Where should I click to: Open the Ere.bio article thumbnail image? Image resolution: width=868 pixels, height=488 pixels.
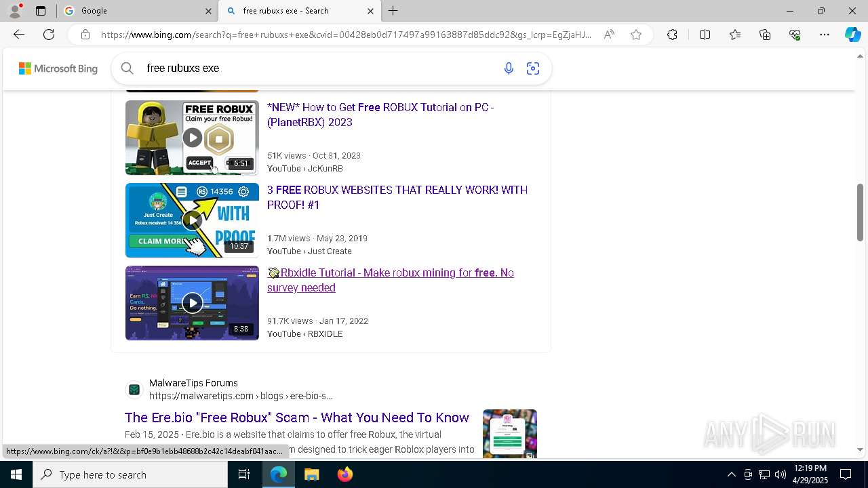(x=510, y=433)
